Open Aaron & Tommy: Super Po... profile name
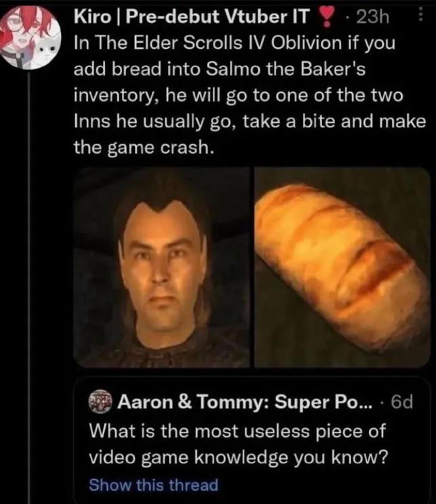 pyautogui.click(x=245, y=402)
